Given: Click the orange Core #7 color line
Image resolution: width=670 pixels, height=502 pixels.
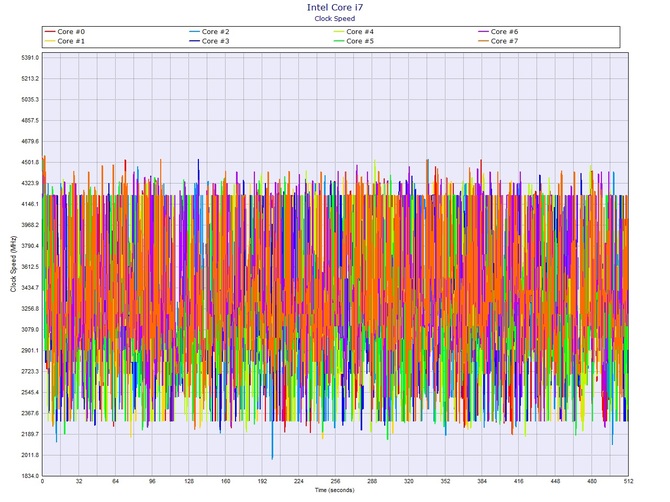Looking at the screenshot, I should (x=483, y=41).
